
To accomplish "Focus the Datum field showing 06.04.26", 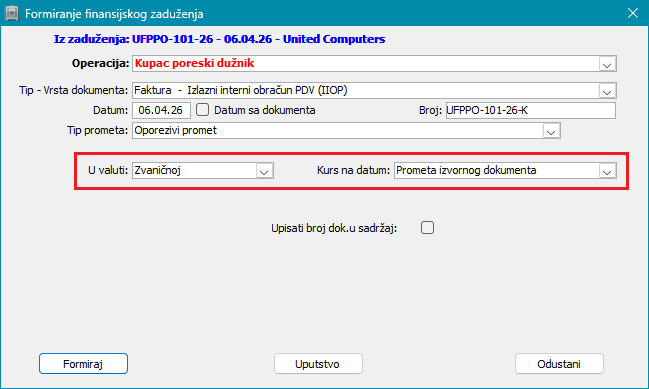I will coord(161,110).
